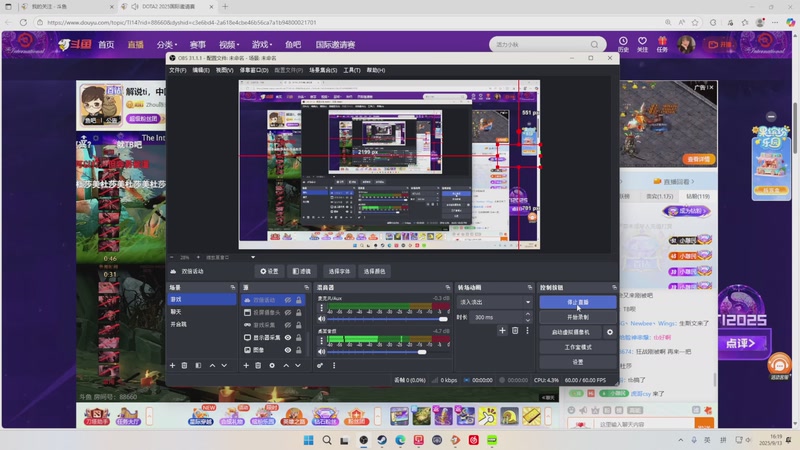Open Douyu 任务 gift icon

coord(662,44)
